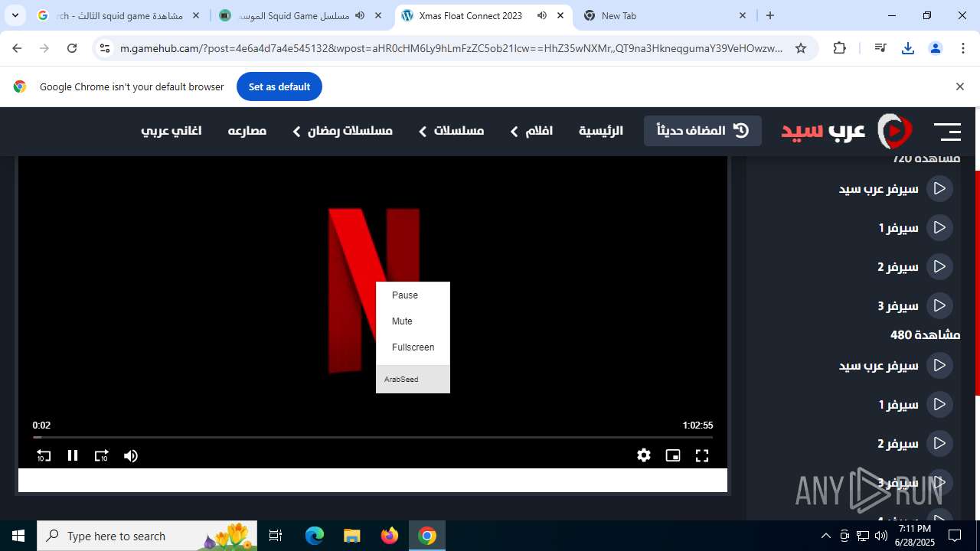Open File Explorer from the taskbar

coord(351,536)
